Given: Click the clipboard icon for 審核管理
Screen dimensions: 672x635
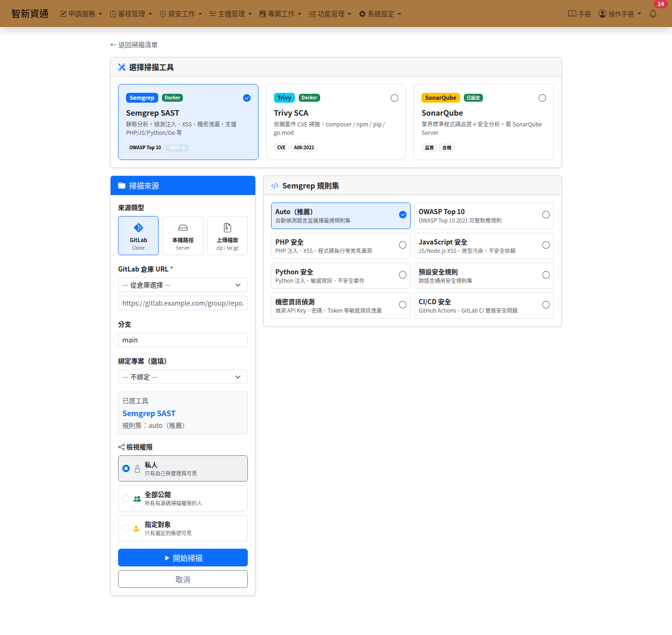Looking at the screenshot, I should pyautogui.click(x=113, y=14).
